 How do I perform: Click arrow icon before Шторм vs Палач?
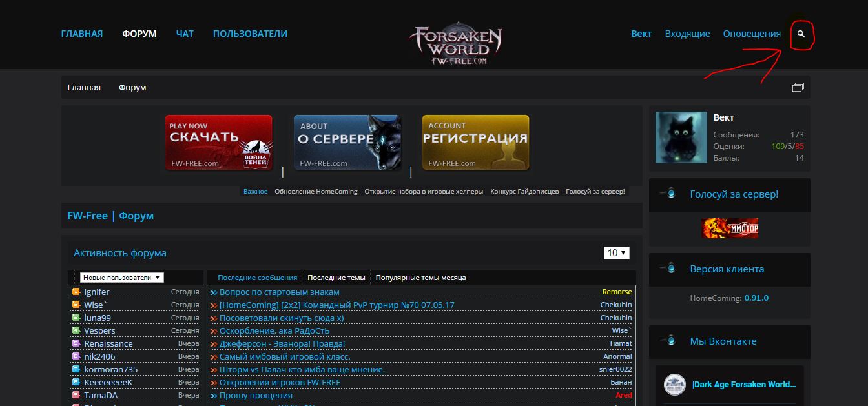pyautogui.click(x=214, y=370)
